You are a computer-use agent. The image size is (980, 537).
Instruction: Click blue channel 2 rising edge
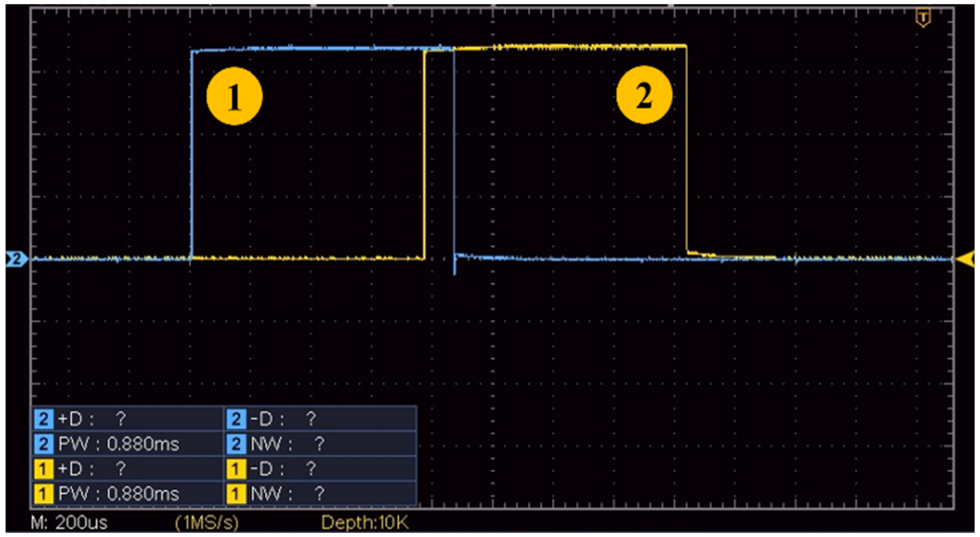pos(192,152)
